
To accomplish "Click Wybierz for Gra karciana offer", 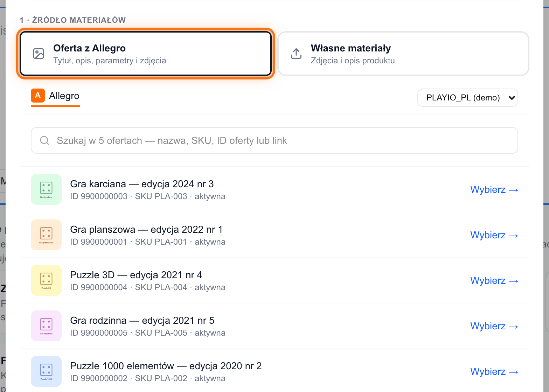I will click(494, 189).
